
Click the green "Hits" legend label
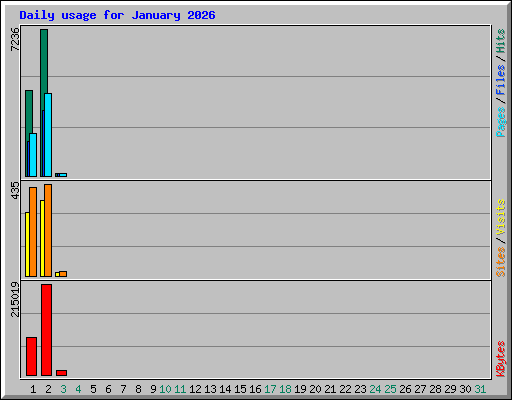pos(500,41)
